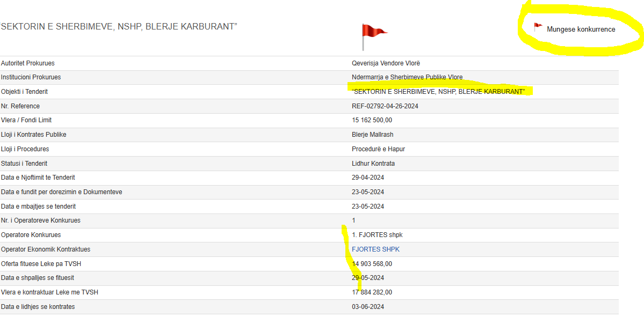The image size is (644, 317).
Task: Click the small red flag next to Mungese konkurrence
Action: click(x=538, y=27)
